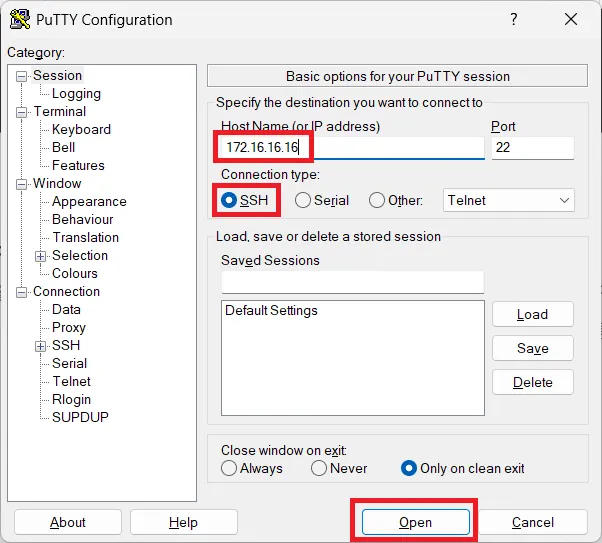The image size is (602, 543).
Task: Select the Serial connection type
Action: [x=303, y=200]
